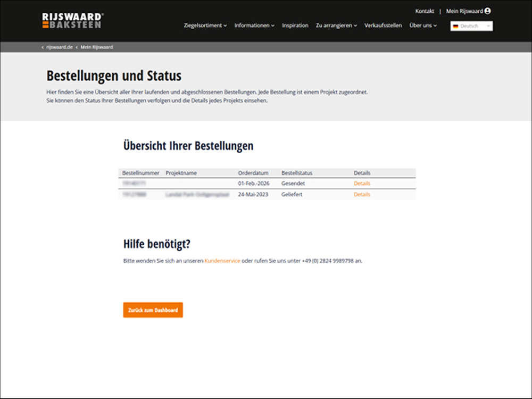Image resolution: width=532 pixels, height=399 pixels.
Task: Follow the Kundenservice link
Action: coord(222,261)
